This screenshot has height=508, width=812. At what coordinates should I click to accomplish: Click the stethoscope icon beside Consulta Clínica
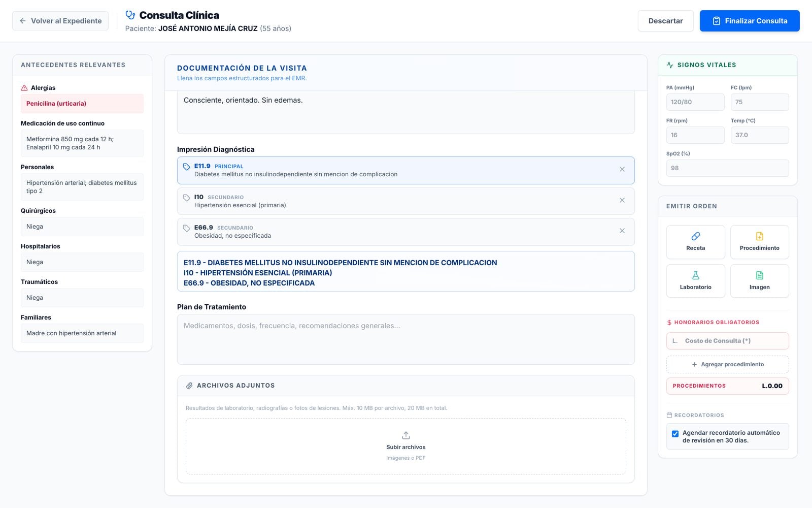click(130, 15)
